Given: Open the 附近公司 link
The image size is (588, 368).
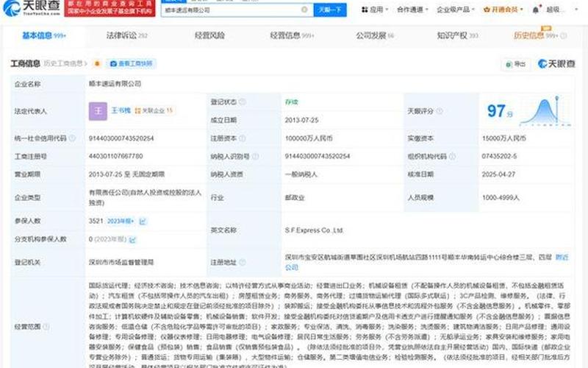Looking at the screenshot, I should point(562,258).
